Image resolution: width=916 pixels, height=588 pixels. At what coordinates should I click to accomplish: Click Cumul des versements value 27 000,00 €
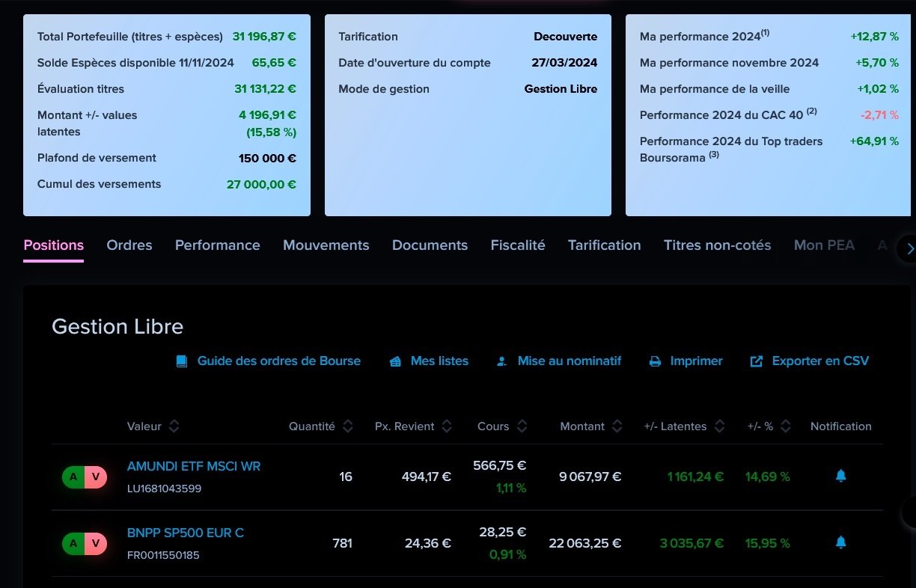pos(261,184)
